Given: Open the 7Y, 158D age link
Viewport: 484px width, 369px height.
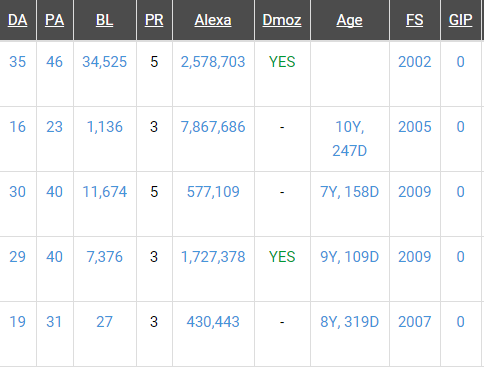Looking at the screenshot, I should coord(350,192).
